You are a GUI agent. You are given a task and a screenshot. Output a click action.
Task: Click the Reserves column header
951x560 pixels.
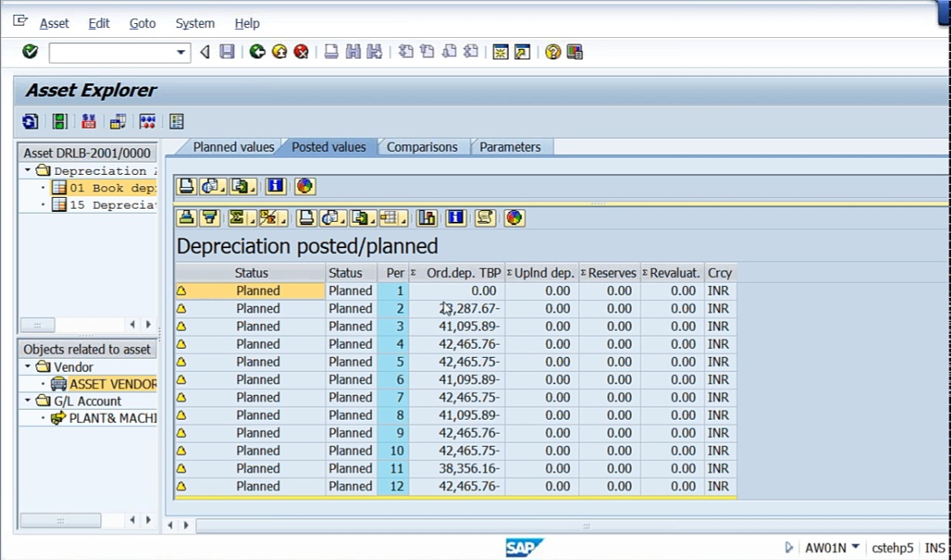click(x=610, y=273)
